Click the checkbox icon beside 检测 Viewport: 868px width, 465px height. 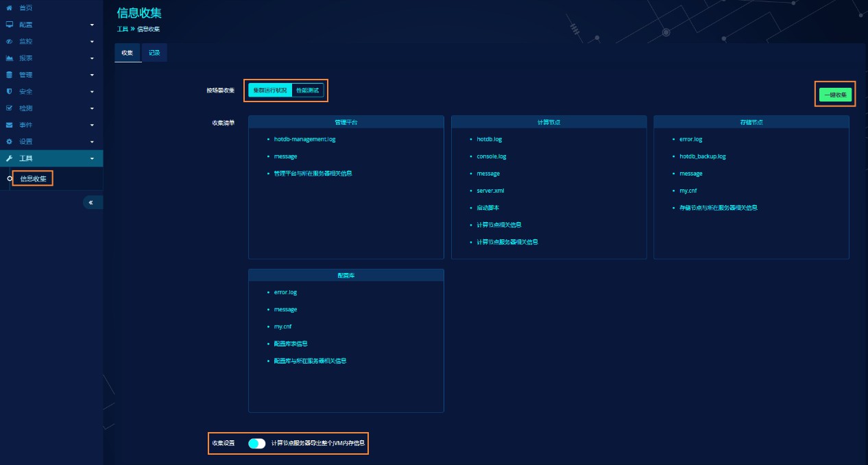(x=9, y=108)
